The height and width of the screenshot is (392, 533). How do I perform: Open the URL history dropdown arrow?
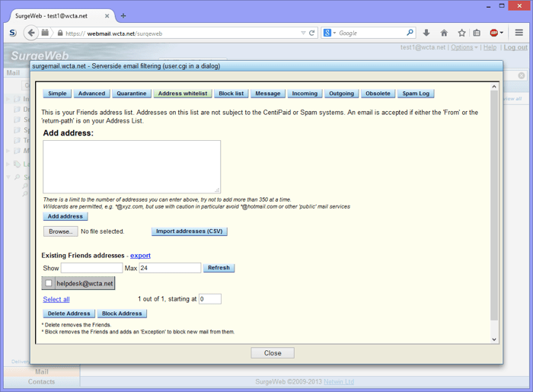coord(303,33)
